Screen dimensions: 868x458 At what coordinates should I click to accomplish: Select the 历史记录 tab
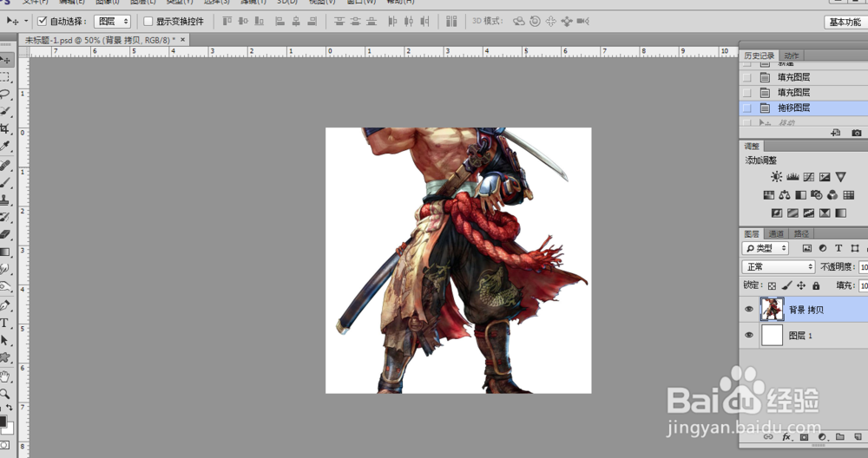[759, 56]
